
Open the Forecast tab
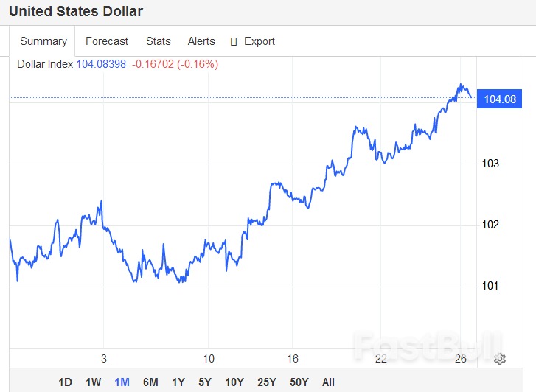[107, 41]
